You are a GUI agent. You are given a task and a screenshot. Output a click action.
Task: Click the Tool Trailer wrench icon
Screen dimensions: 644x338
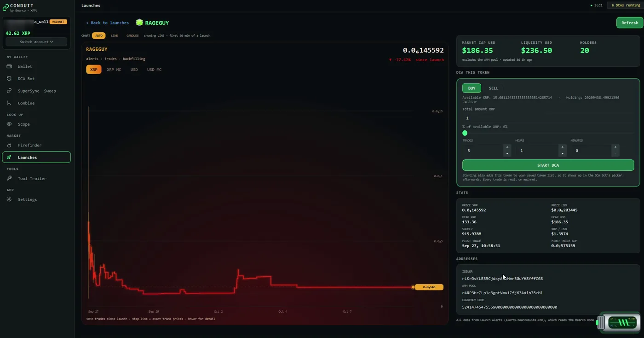[x=9, y=178]
